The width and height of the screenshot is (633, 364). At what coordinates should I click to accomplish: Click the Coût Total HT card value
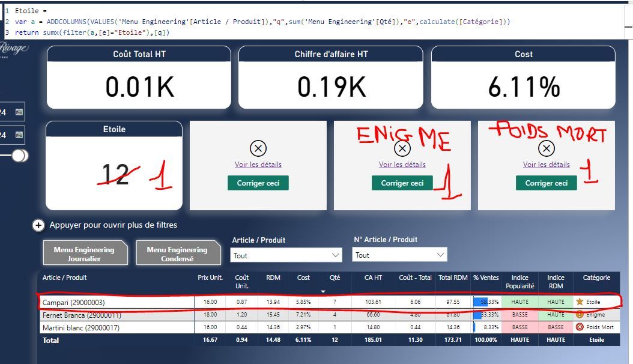click(x=139, y=87)
